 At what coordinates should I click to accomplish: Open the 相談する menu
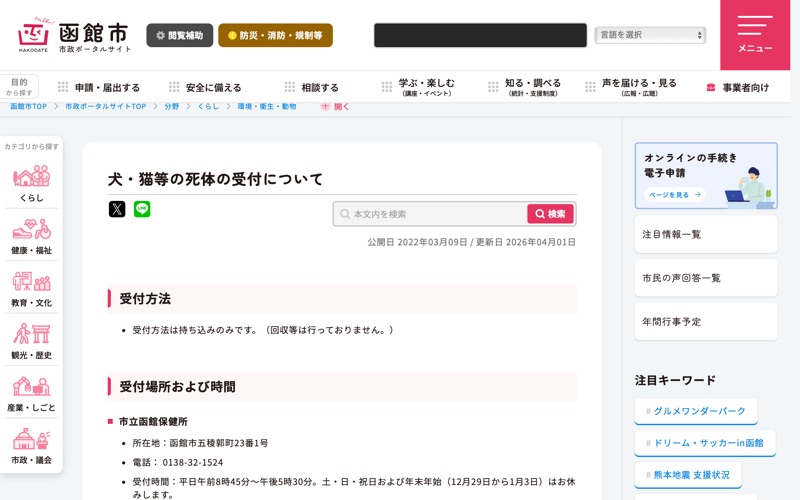pos(312,87)
